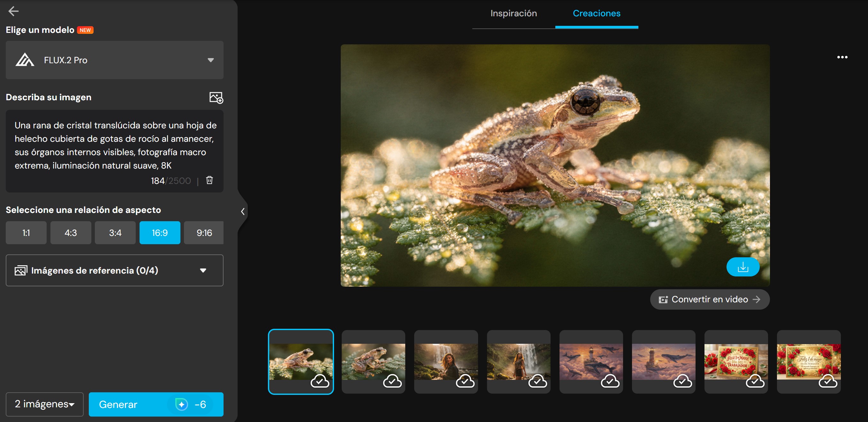Click inside the image description text box
This screenshot has height=422, width=868.
click(x=115, y=146)
